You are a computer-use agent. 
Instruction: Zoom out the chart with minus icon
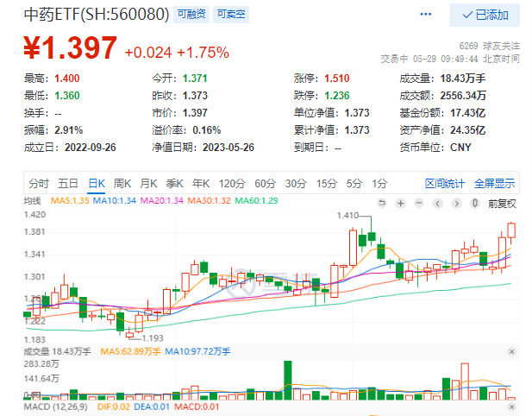tap(419, 204)
